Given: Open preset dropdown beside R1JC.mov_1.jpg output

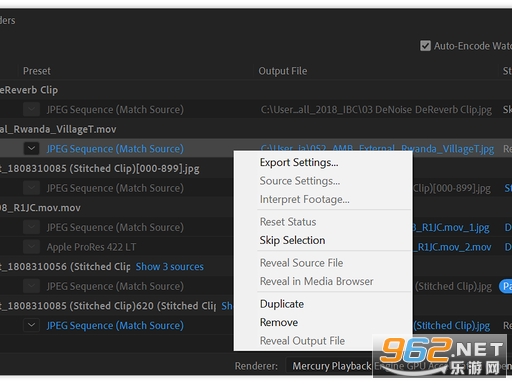Looking at the screenshot, I should click(31, 227).
